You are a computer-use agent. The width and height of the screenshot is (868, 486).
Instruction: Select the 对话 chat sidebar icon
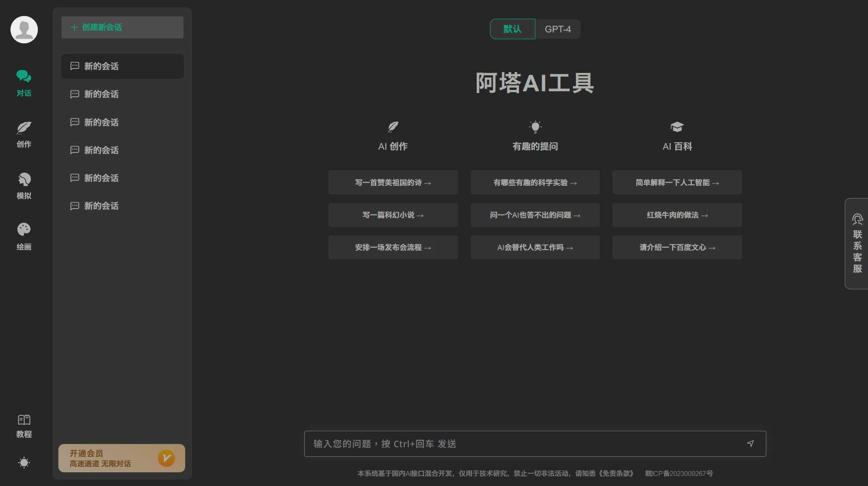[24, 77]
